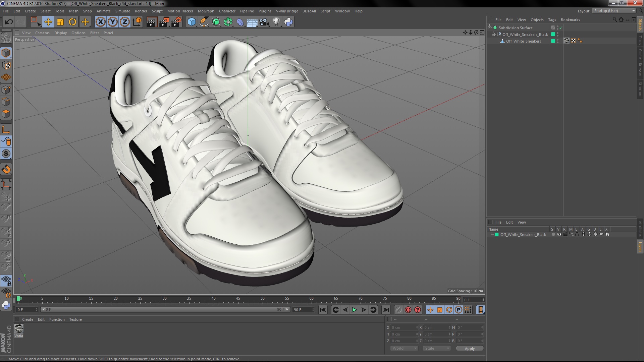Open Edit Render Settings icon
Viewport: 644px width, 362px height.
(176, 22)
